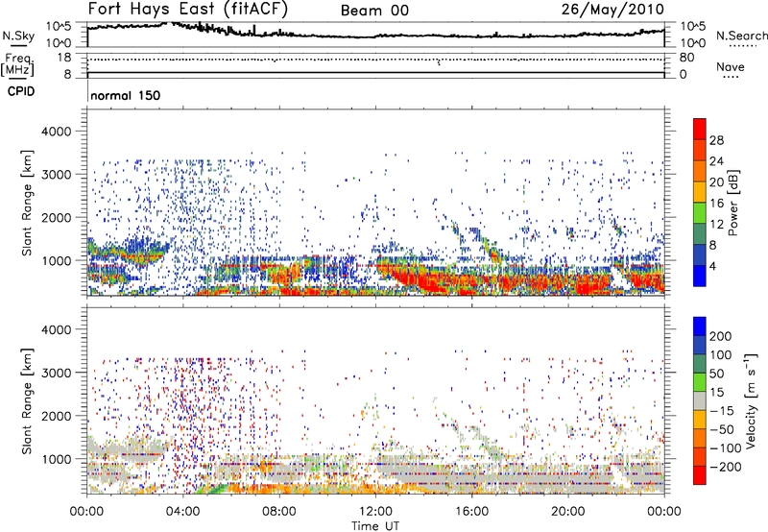Click the dotted line sample under N.Search
The width and height of the screenshot is (768, 532).
pos(742,46)
